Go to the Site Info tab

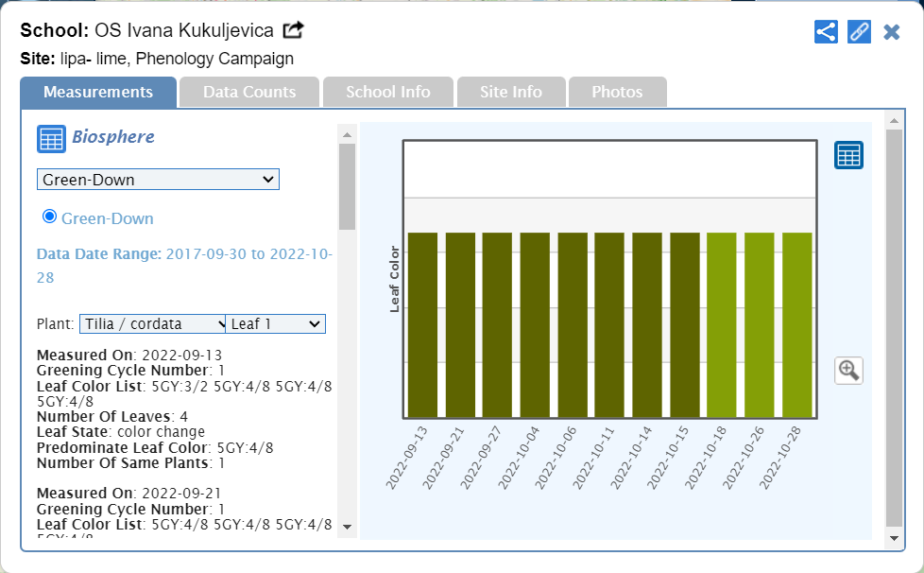(x=511, y=92)
